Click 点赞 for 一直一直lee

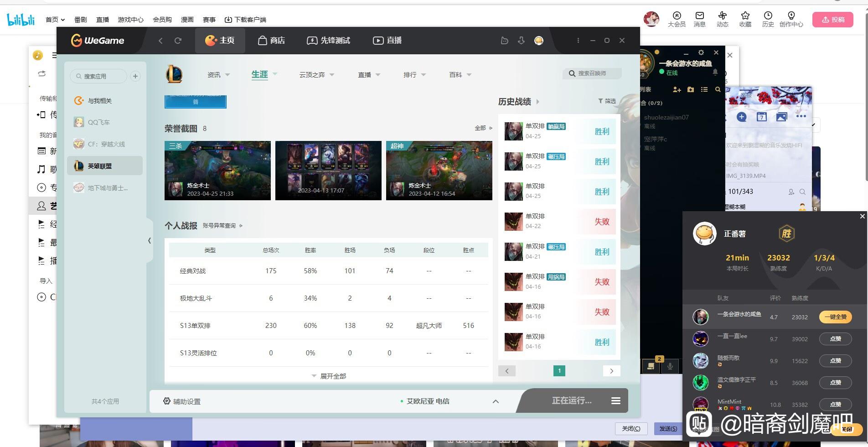coord(836,339)
